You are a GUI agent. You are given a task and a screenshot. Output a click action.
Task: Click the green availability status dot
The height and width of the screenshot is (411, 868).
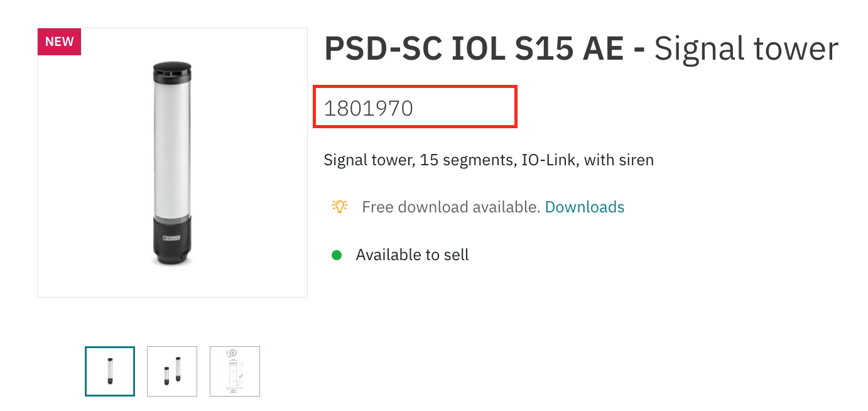[x=337, y=255]
